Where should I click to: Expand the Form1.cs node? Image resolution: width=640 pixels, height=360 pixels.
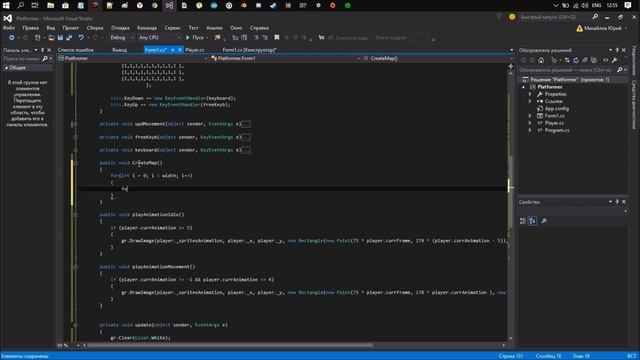530,116
